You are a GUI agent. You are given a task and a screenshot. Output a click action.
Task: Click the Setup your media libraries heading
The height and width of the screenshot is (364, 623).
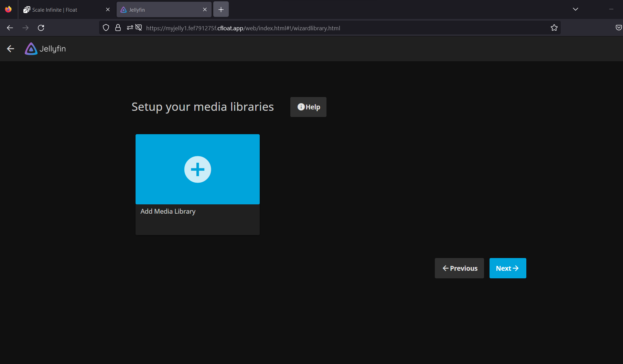coord(203,107)
